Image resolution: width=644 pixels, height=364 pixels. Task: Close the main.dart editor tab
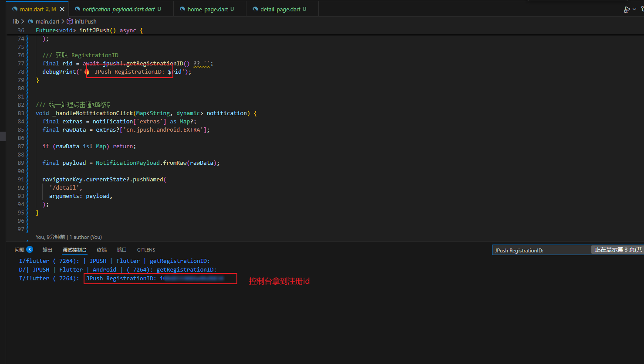tap(62, 9)
